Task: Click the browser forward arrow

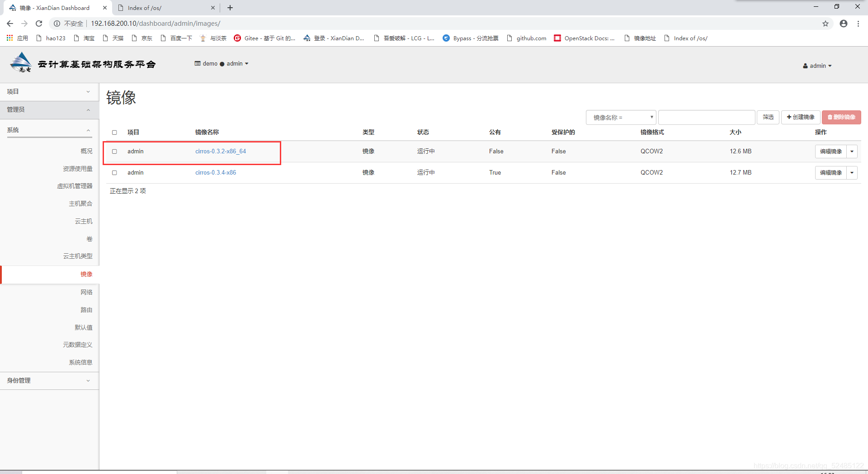Action: (24, 24)
